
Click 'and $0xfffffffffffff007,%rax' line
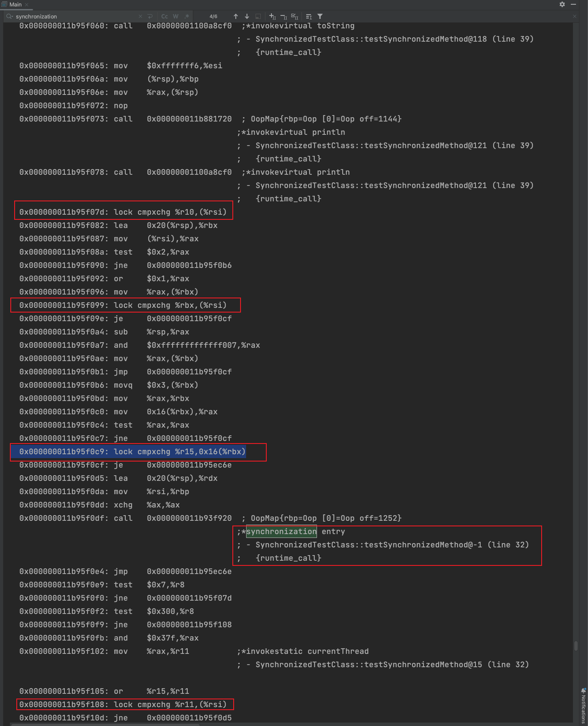click(x=140, y=345)
